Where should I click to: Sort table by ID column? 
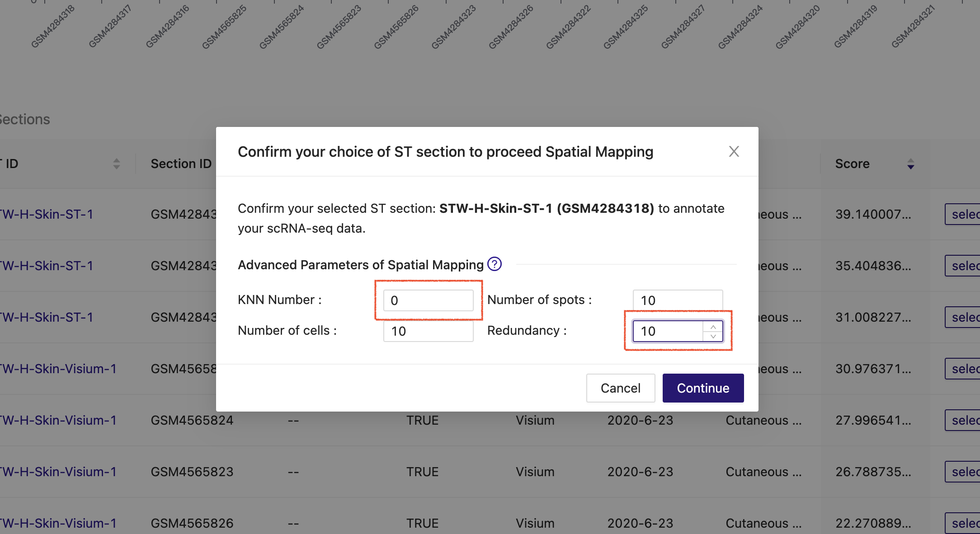(116, 164)
